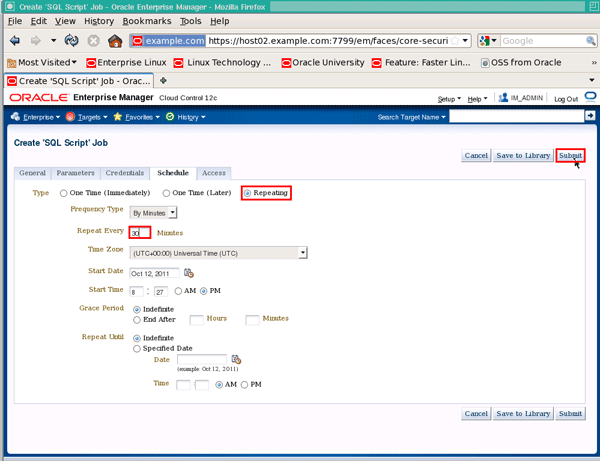Switch to the General tab
600x461 pixels.
[32, 173]
